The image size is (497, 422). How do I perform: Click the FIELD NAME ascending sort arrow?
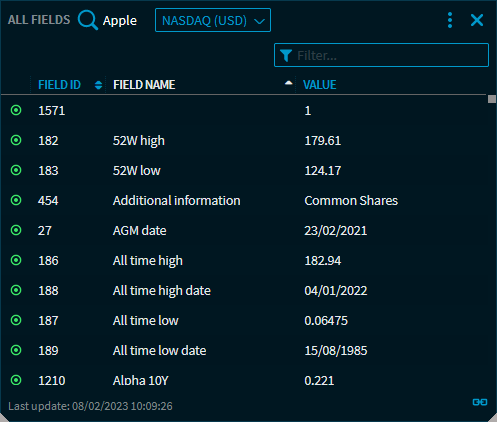point(289,83)
